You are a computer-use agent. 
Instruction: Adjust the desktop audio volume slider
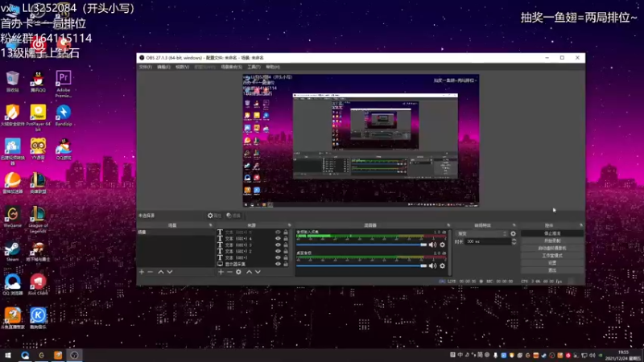[x=361, y=266]
